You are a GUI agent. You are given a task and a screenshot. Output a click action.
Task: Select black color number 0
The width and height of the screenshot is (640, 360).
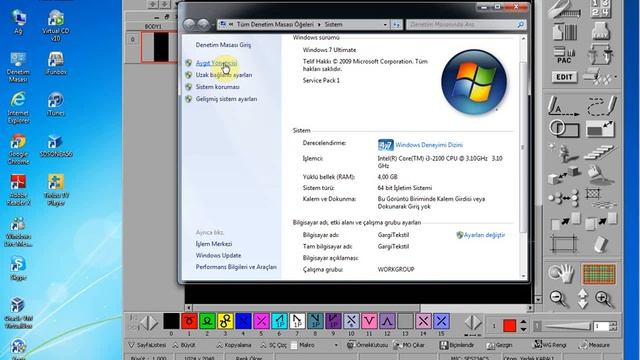[171, 321]
